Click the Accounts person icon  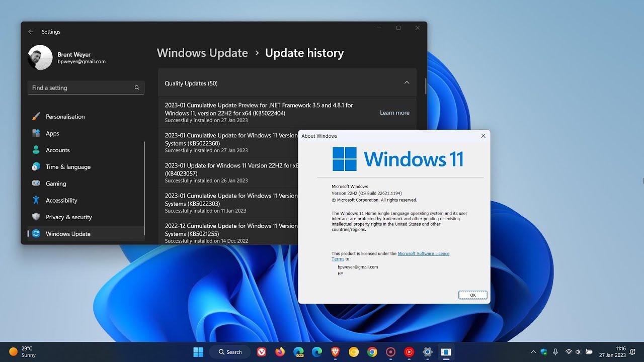36,150
